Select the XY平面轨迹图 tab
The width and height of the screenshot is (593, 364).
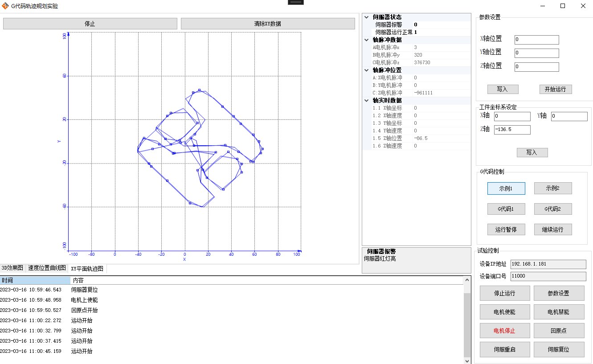pyautogui.click(x=87, y=269)
